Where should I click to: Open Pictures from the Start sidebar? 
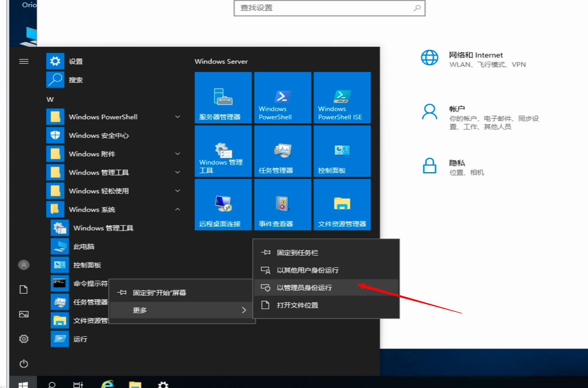[24, 314]
